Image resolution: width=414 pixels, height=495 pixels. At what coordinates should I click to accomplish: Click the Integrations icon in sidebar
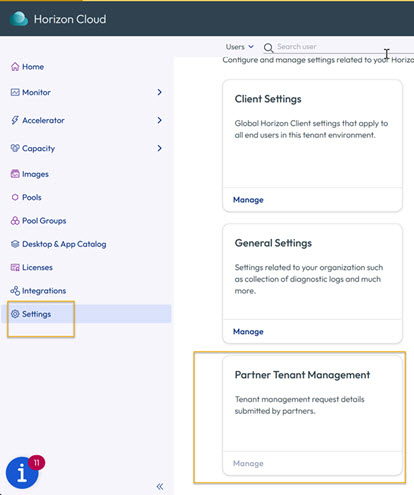pos(15,291)
